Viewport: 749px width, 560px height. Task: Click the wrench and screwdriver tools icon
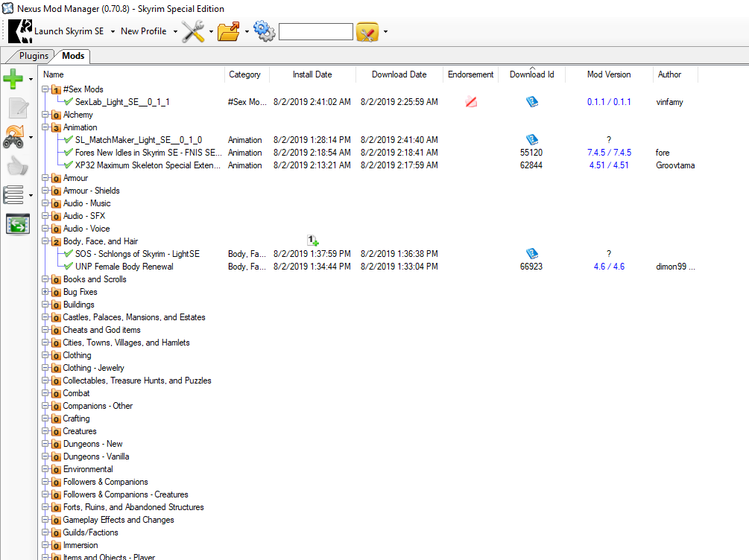coord(193,31)
